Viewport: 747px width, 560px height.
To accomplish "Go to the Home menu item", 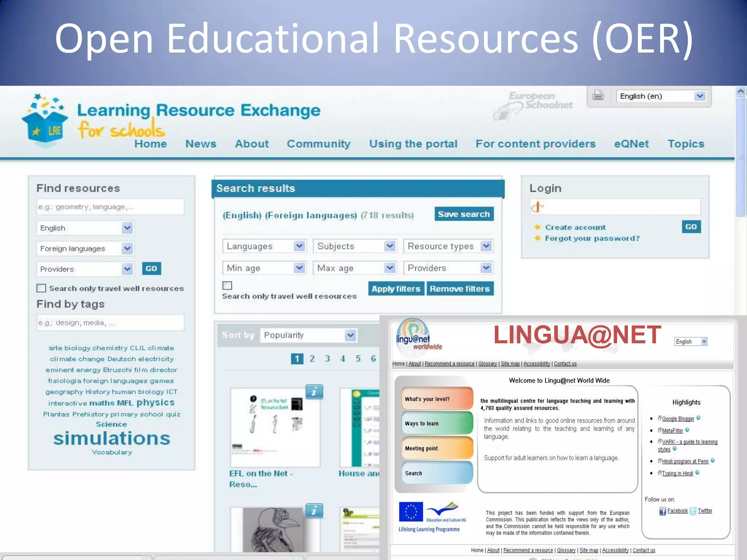I will 150,144.
